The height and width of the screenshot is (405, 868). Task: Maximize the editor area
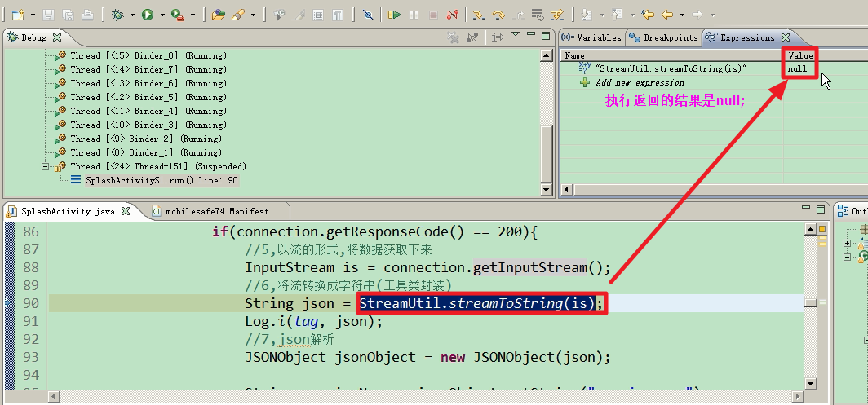pyautogui.click(x=822, y=209)
